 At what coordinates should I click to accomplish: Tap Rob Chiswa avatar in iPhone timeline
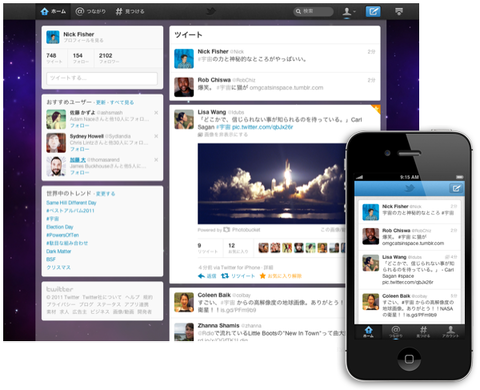click(371, 236)
